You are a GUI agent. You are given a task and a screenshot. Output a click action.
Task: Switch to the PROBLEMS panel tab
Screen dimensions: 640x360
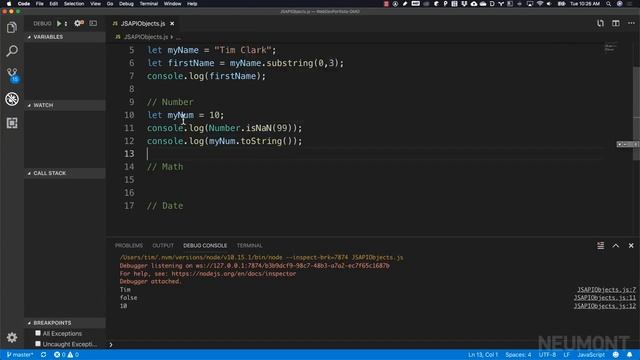tap(129, 246)
